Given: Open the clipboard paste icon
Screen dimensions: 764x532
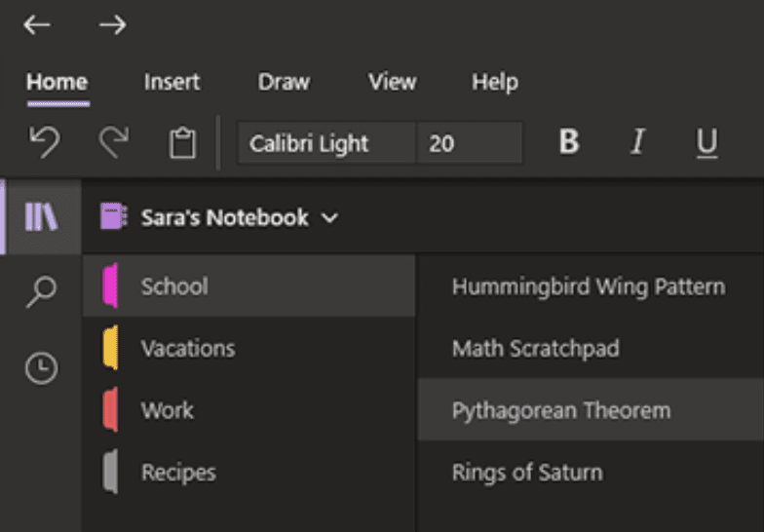Looking at the screenshot, I should (x=183, y=142).
